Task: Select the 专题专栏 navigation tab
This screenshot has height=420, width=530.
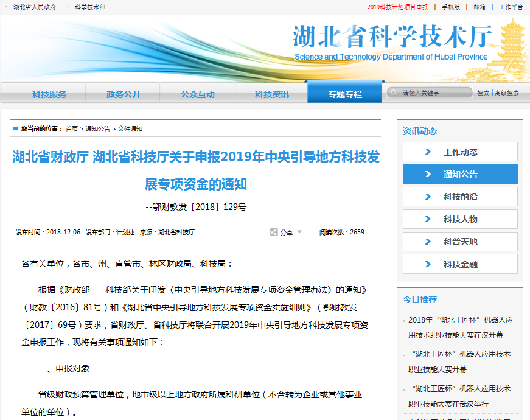Action: pos(345,94)
